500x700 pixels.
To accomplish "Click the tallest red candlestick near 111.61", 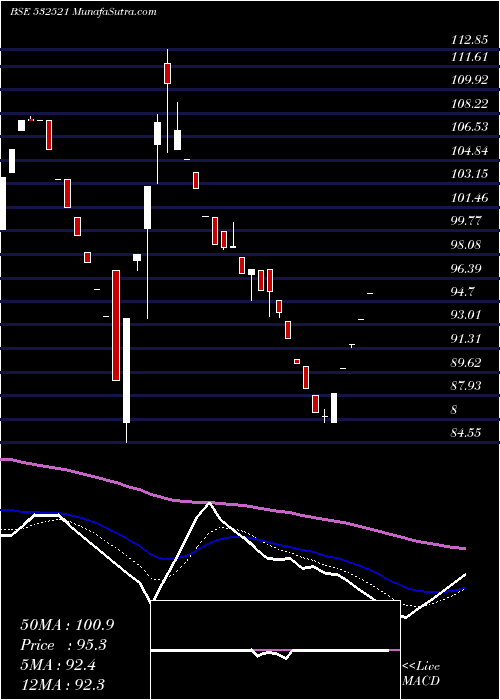I will point(167,73).
